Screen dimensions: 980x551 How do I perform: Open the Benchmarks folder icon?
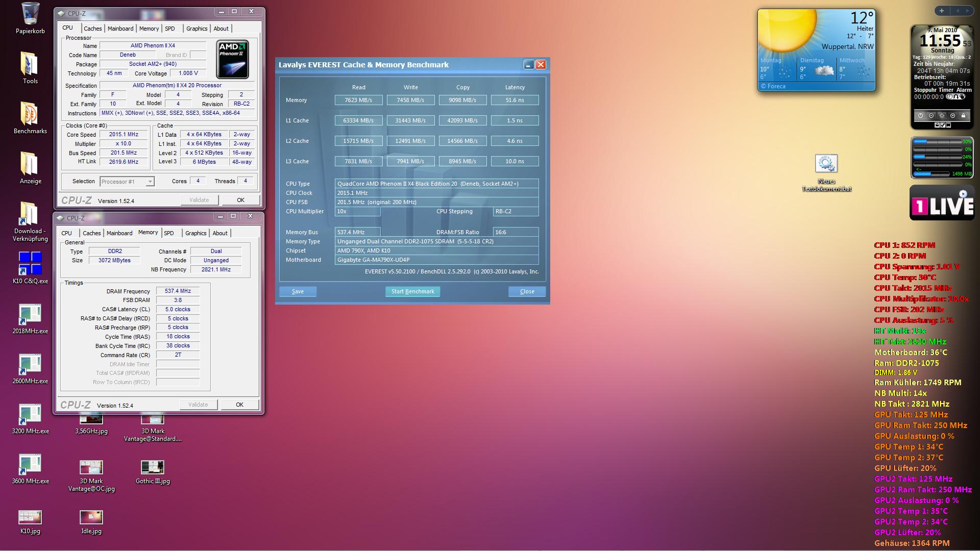pos(30,113)
